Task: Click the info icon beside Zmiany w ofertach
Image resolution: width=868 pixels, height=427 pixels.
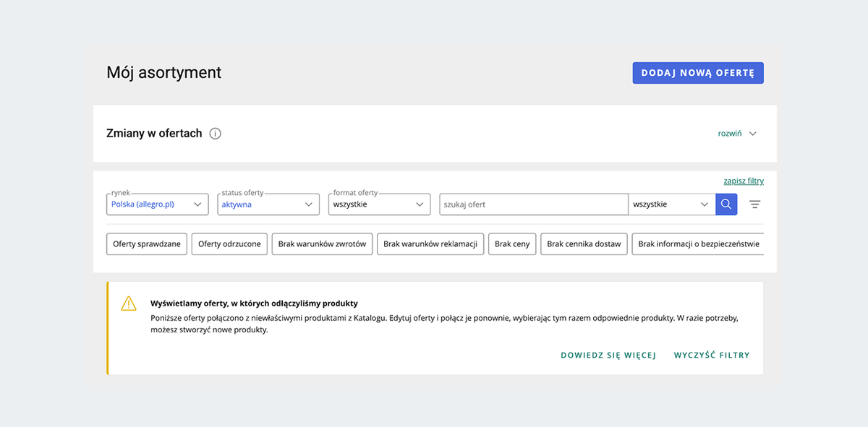Action: (x=215, y=134)
